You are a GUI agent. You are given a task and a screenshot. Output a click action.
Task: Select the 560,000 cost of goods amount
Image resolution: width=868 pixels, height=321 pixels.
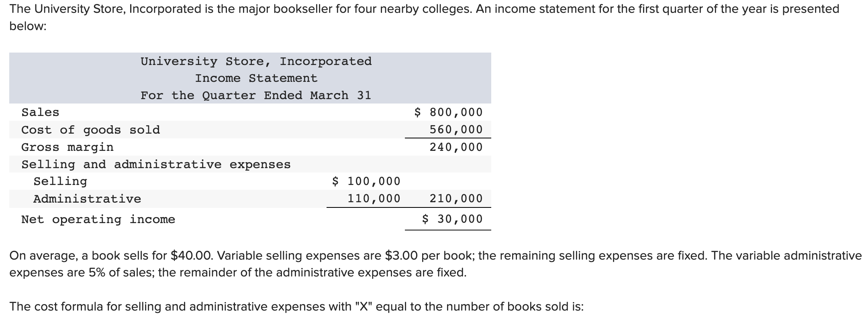pos(456,130)
